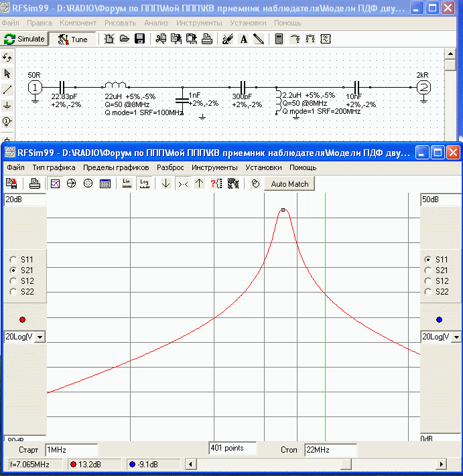Copy graph to clipboard icon
The image size is (463, 476).
pos(12,183)
